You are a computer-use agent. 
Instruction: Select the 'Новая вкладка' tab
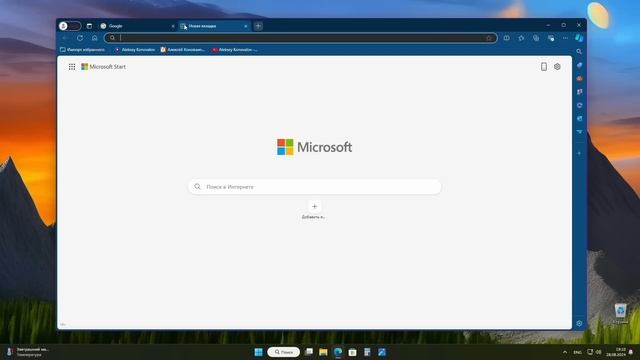tap(213, 26)
